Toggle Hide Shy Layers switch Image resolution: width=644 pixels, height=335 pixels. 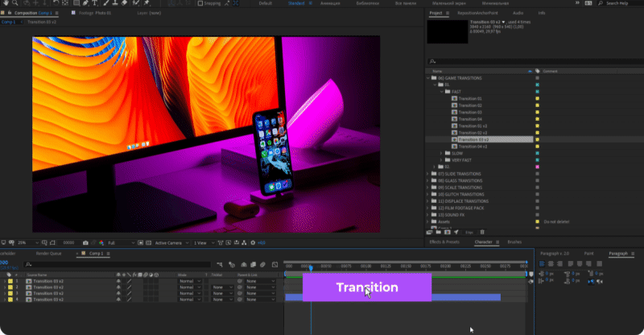[244, 264]
